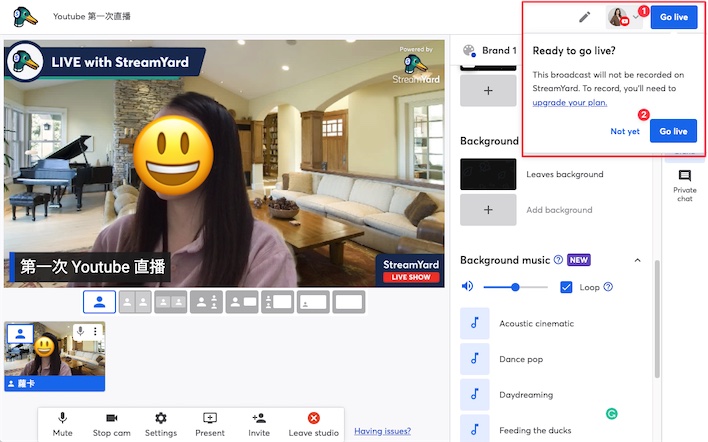The width and height of the screenshot is (708, 442).
Task: Click the pencil edit broadcast icon
Action: (x=585, y=17)
